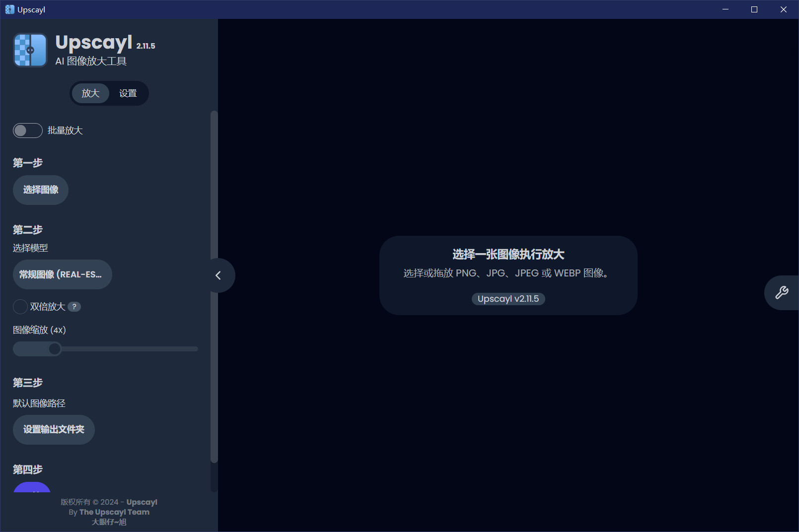The image size is (799, 532).
Task: Toggle the 批量放大 batch switch
Action: point(28,131)
